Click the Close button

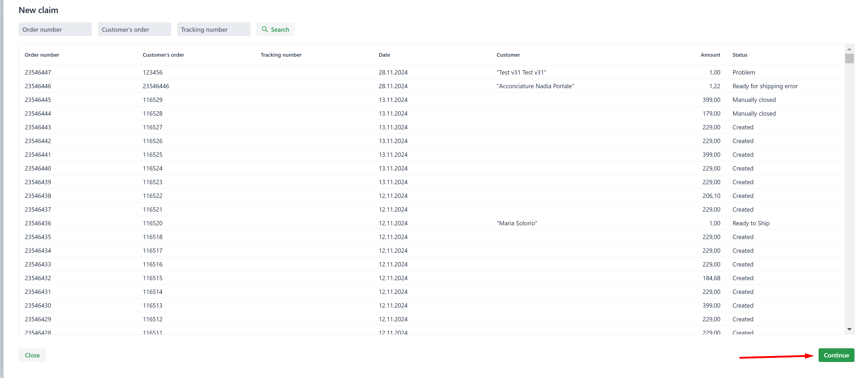tap(32, 355)
